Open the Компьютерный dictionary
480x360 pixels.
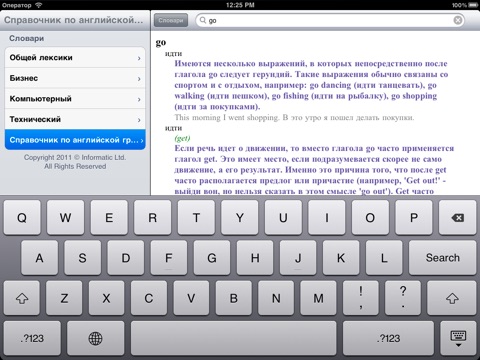[75, 99]
